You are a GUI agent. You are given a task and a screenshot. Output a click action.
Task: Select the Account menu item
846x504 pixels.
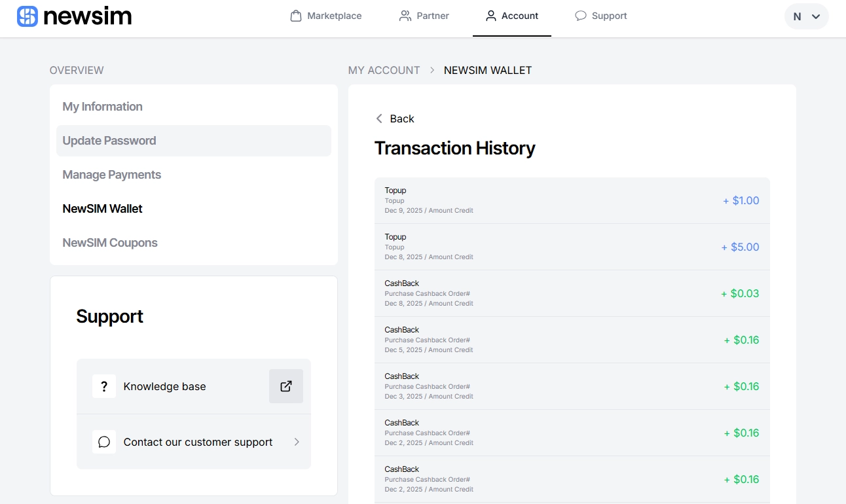pos(512,16)
